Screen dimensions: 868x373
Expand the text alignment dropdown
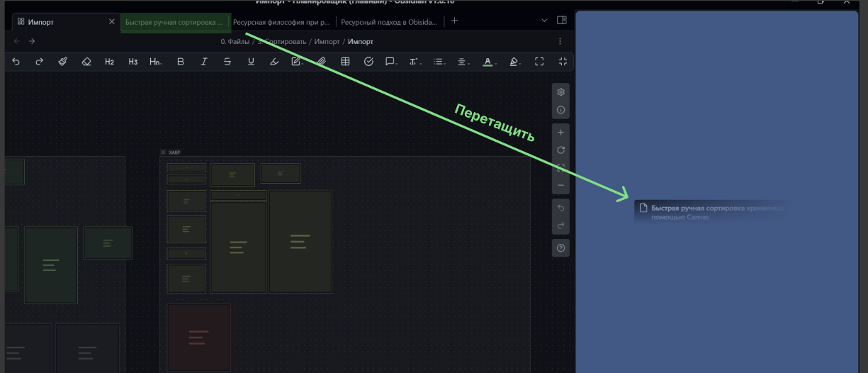click(462, 62)
